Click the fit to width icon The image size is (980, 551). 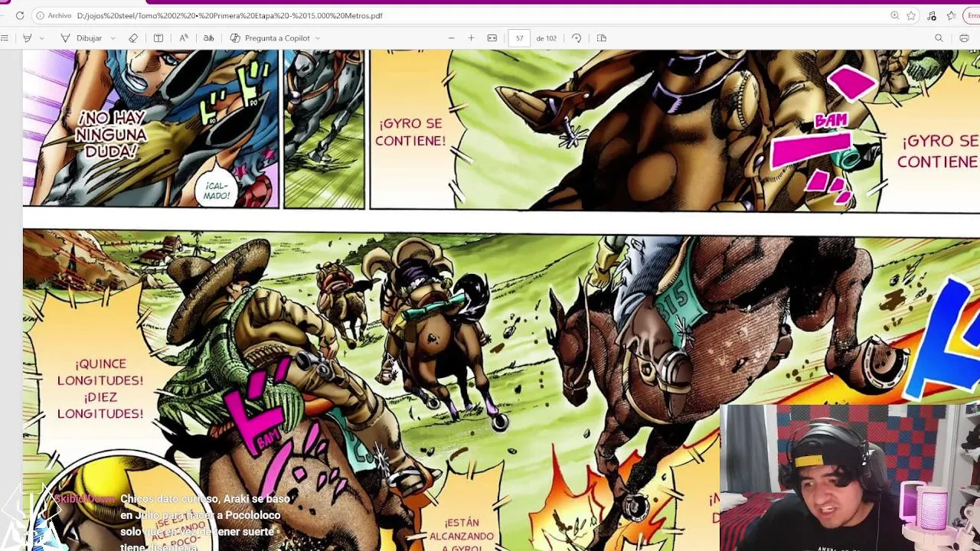tap(492, 38)
